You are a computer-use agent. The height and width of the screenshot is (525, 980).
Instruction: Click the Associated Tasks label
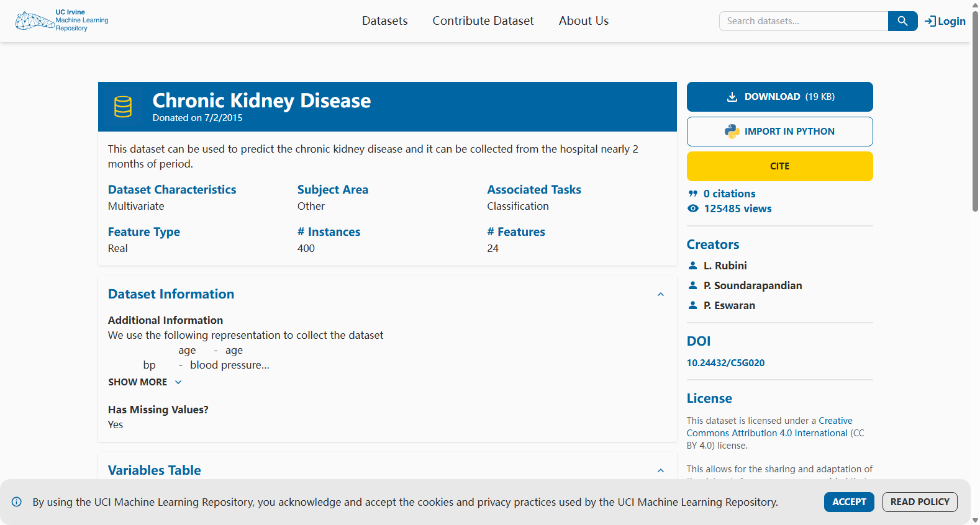[x=534, y=190]
